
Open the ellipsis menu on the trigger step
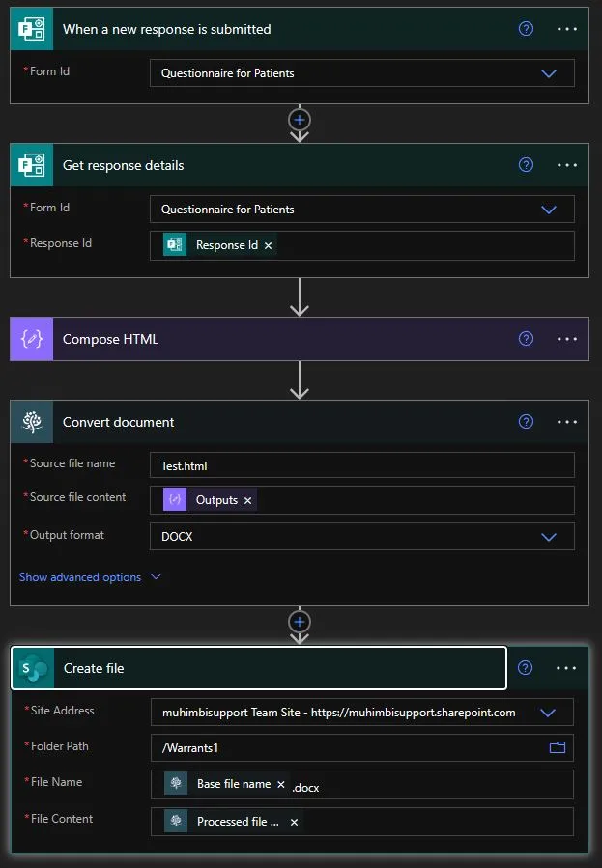[567, 29]
